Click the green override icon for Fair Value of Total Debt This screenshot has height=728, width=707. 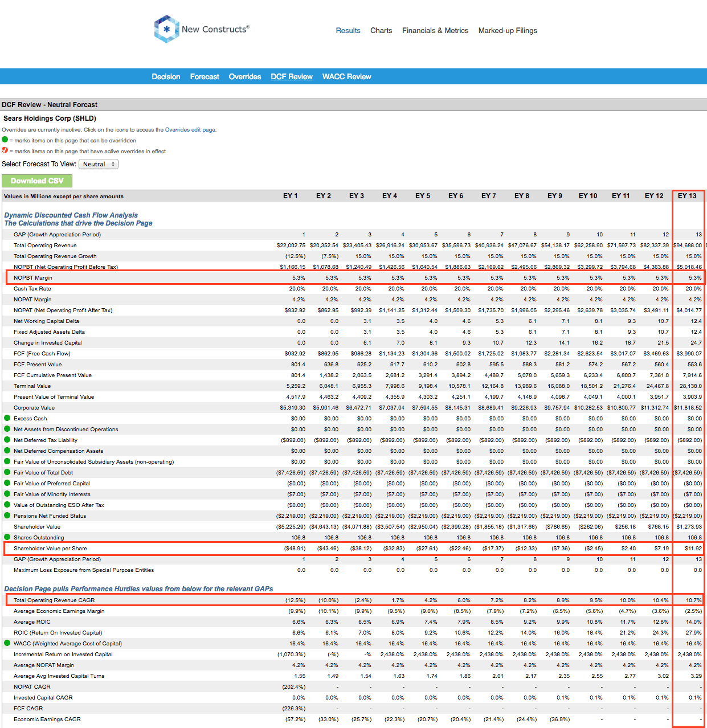click(7, 472)
